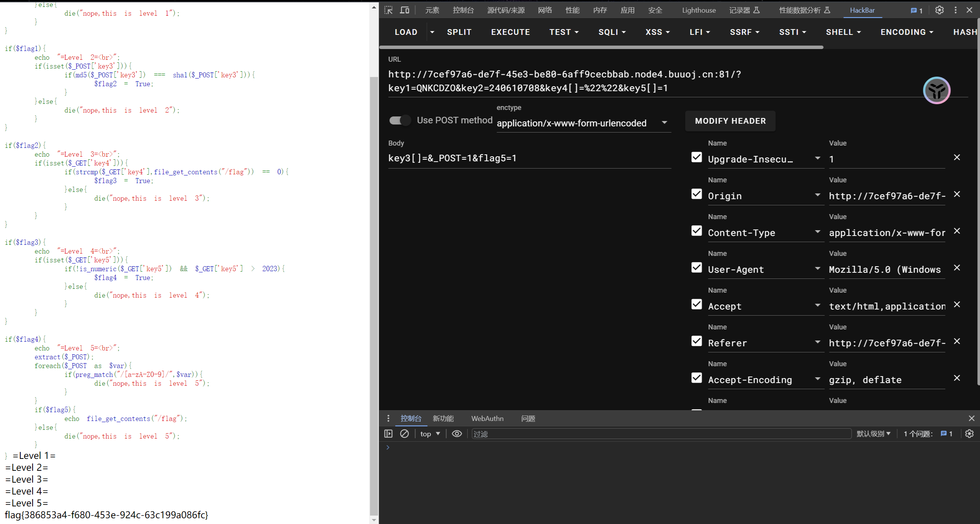Expand the XSS menu

point(658,32)
